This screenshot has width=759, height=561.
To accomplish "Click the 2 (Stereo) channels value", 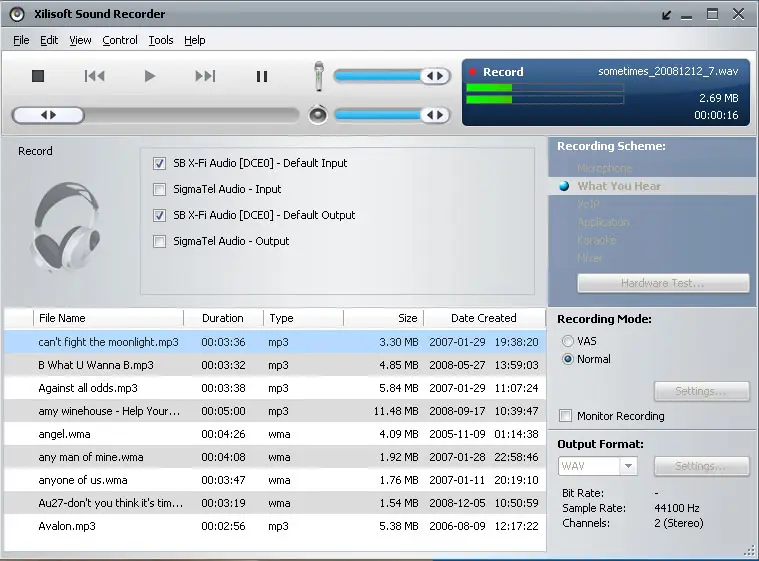I will coord(679,523).
